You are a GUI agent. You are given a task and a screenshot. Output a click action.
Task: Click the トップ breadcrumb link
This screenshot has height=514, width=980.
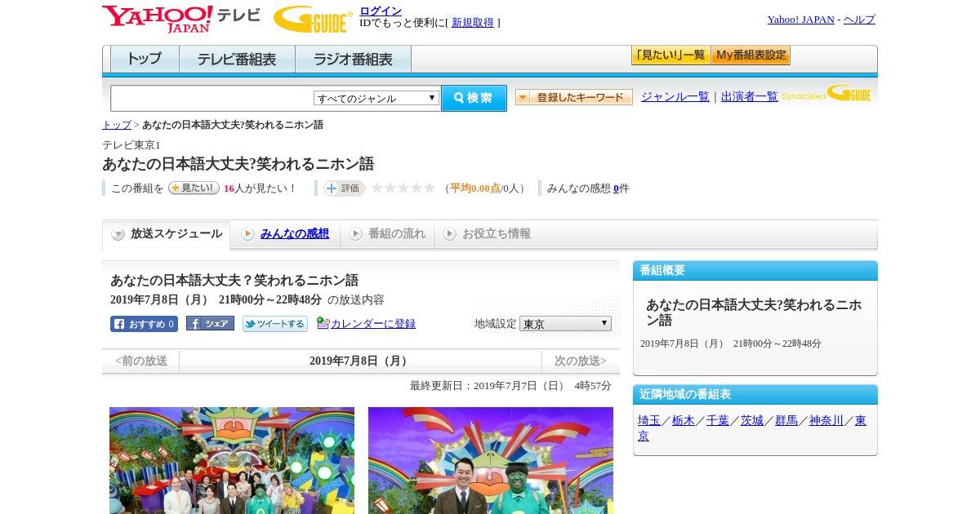click(x=117, y=125)
